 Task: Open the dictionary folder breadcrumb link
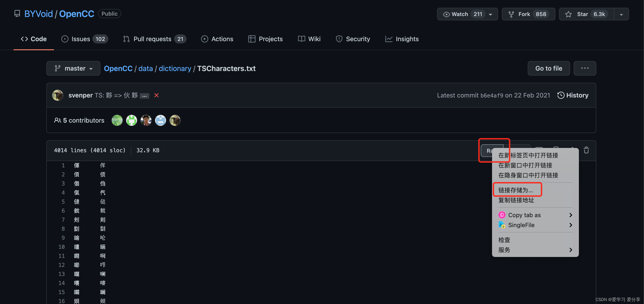[x=175, y=68]
